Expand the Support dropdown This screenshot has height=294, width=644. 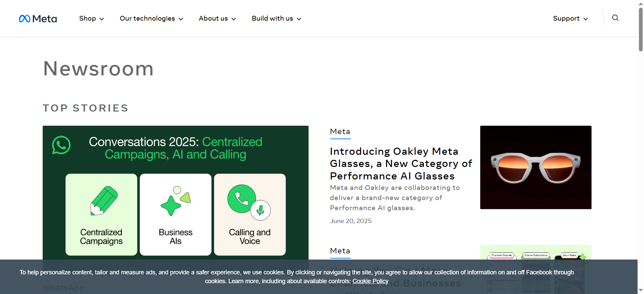point(570,19)
